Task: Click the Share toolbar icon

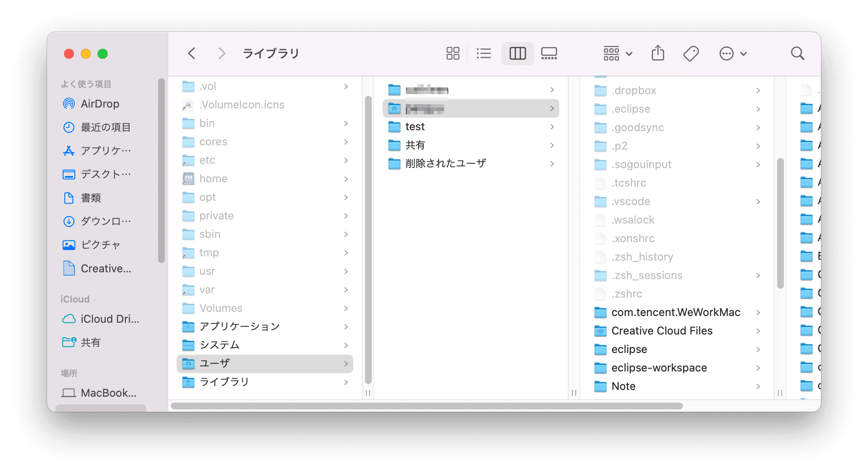Action: tap(658, 53)
